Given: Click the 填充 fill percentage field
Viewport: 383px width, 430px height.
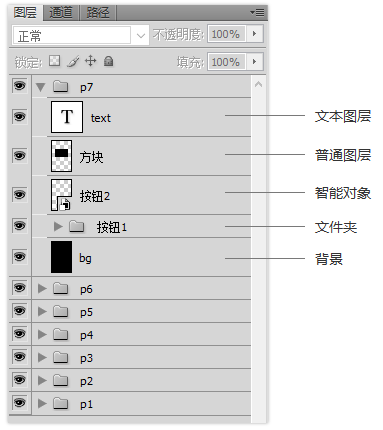Looking at the screenshot, I should click(x=227, y=62).
